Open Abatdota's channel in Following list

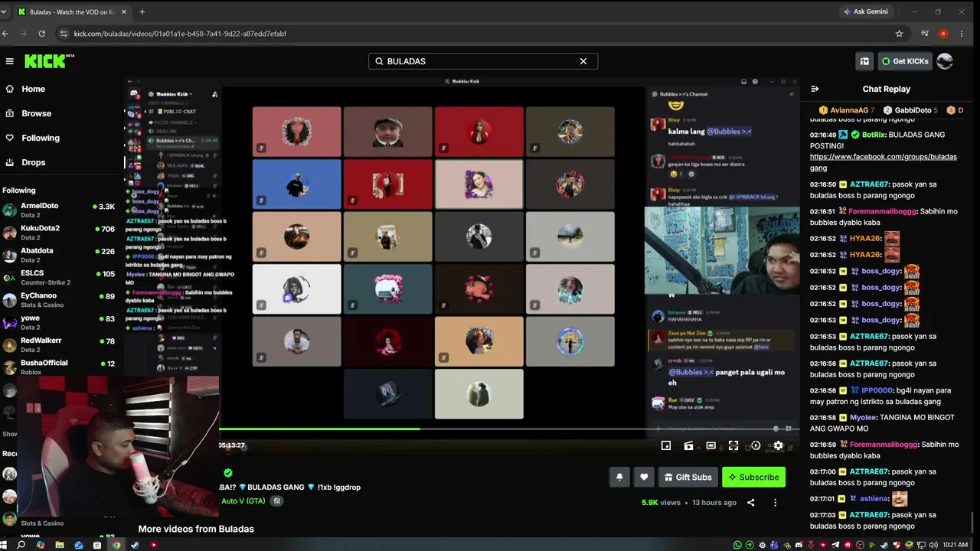coord(60,255)
